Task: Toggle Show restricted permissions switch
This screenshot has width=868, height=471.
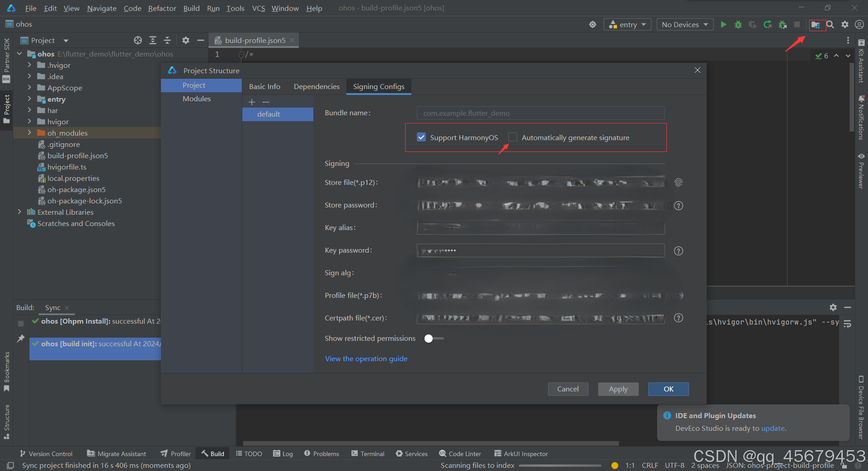Action: 434,339
